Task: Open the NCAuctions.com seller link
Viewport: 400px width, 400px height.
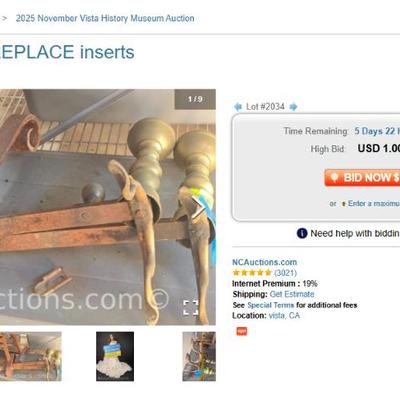Action: [x=264, y=262]
